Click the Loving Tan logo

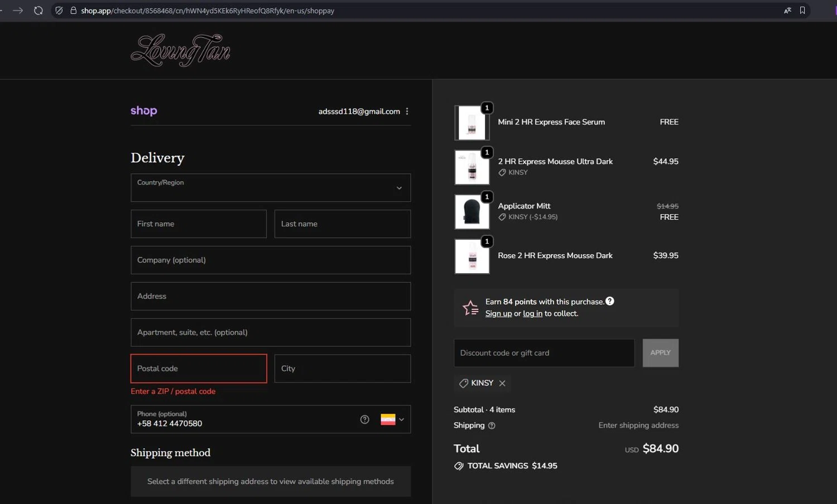point(180,50)
